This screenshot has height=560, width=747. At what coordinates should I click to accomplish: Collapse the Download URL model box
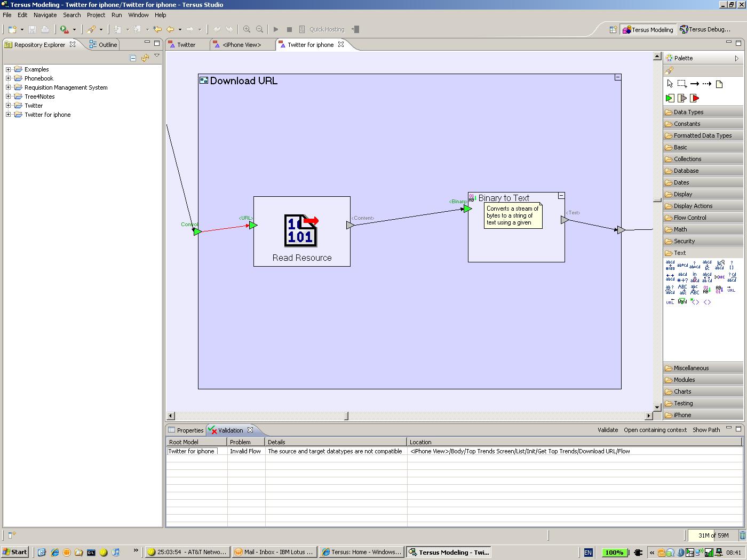[617, 77]
